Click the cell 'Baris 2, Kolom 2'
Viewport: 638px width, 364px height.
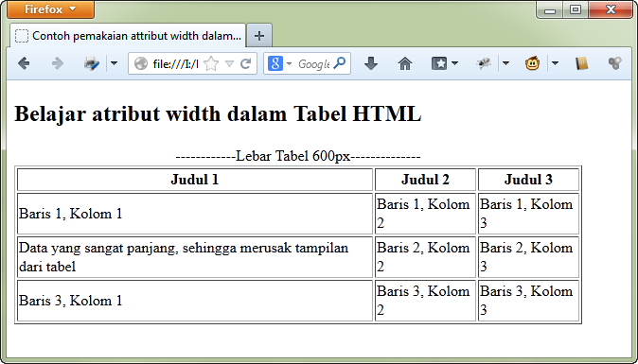pyautogui.click(x=425, y=257)
